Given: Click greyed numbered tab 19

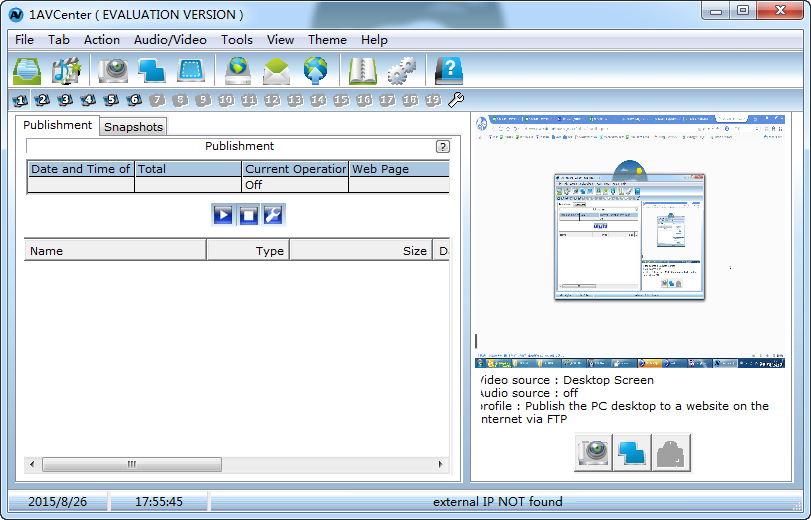Looking at the screenshot, I should coord(433,100).
